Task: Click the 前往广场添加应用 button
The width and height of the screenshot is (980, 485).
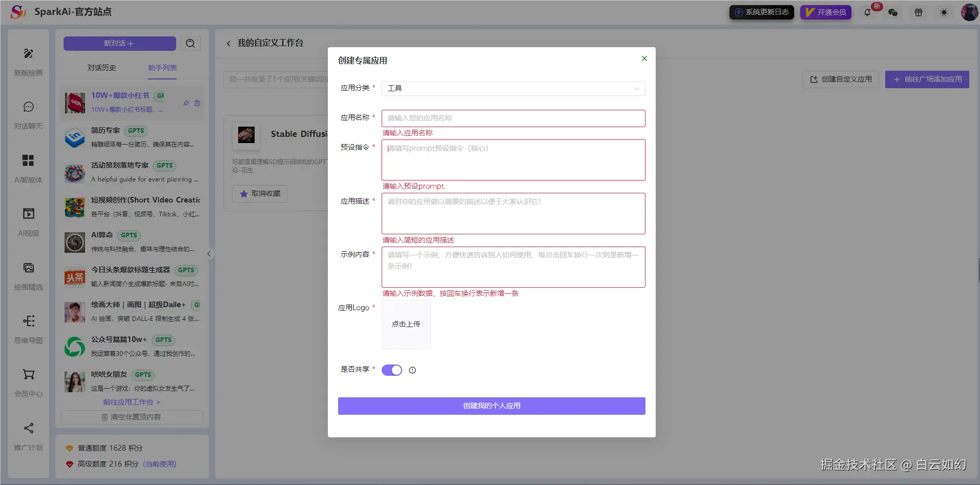Action: pyautogui.click(x=927, y=79)
